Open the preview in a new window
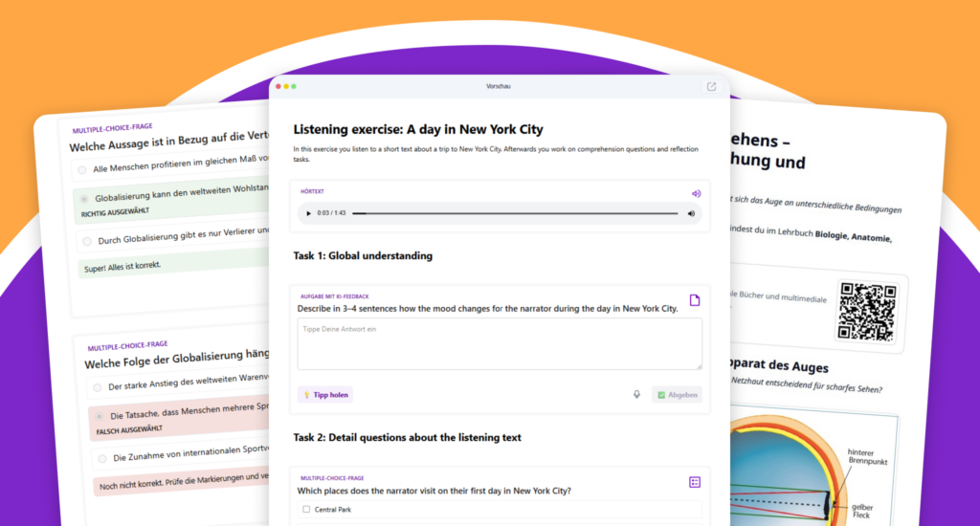 point(711,87)
